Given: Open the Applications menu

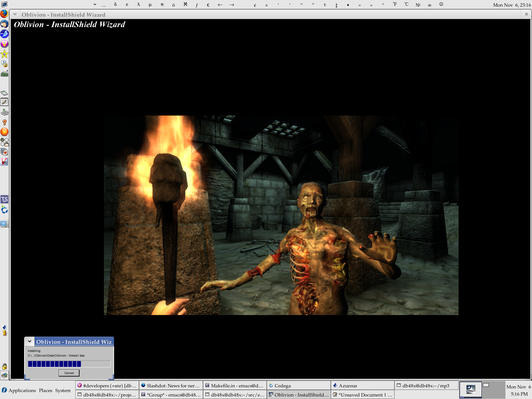Looking at the screenshot, I should (x=22, y=390).
